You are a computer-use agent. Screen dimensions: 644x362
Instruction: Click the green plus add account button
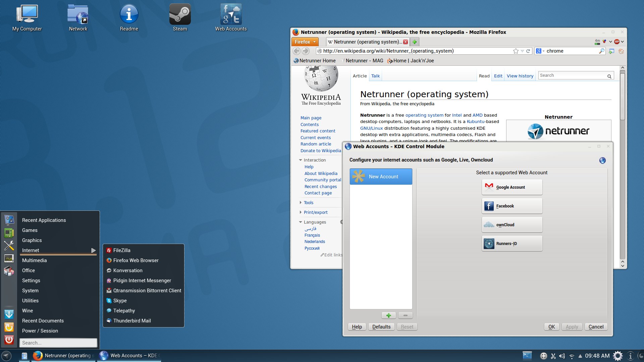tap(389, 315)
